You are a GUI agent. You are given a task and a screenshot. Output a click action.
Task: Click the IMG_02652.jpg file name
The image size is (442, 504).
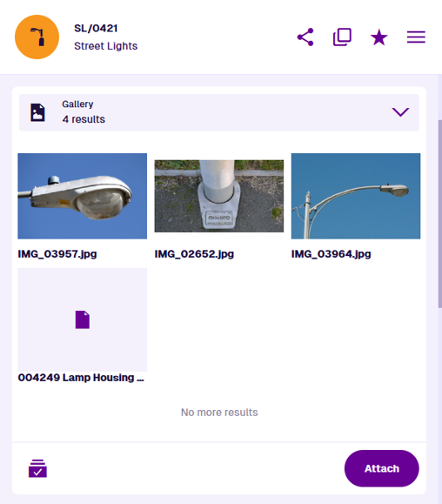tap(194, 254)
